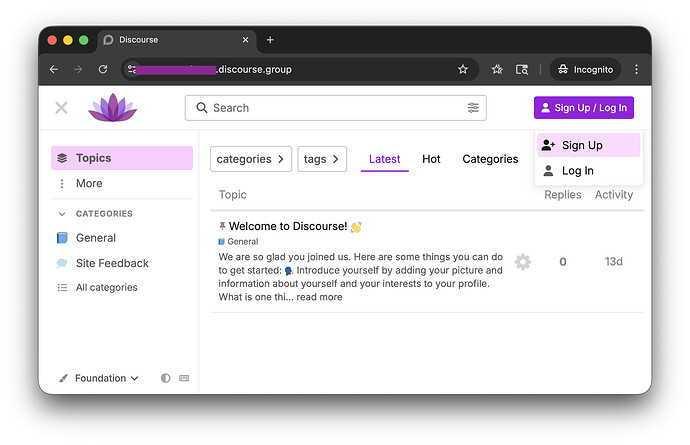The height and width of the screenshot is (445, 690).
Task: Click the General category book icon
Action: pos(62,238)
